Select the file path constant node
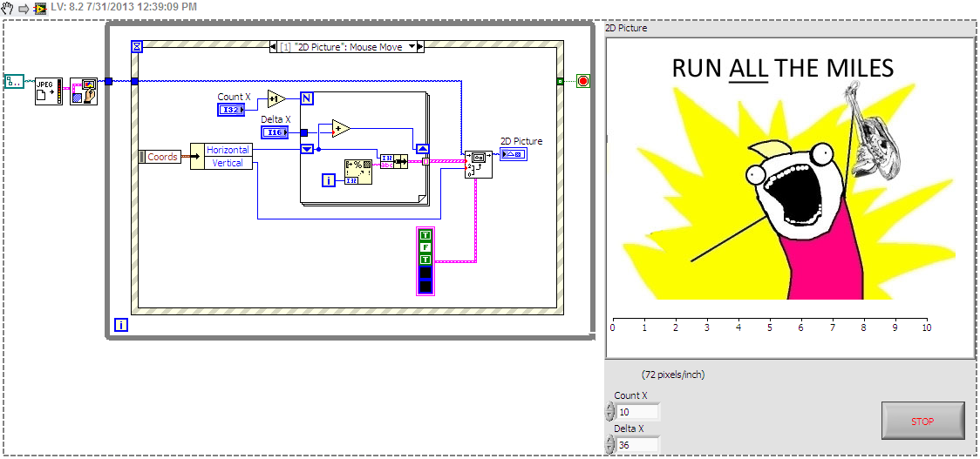 [14, 81]
